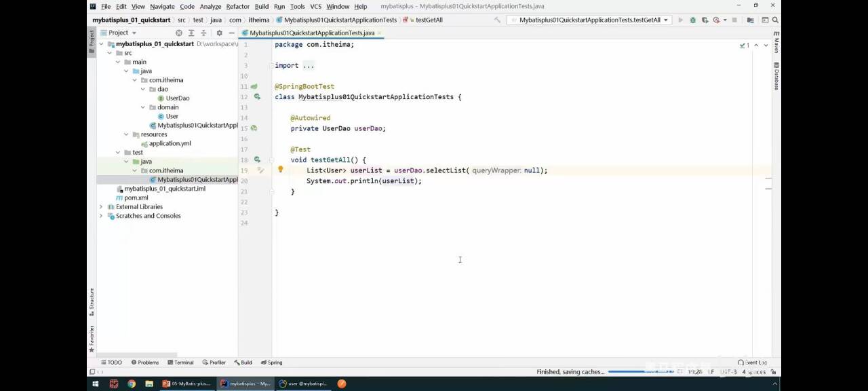Open the Build tool window at bottom
This screenshot has height=391, width=868.
243,362
